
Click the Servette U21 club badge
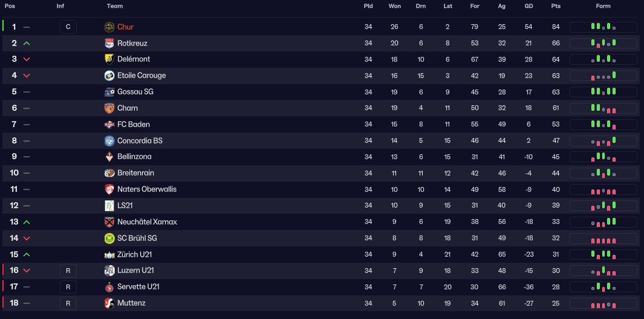[x=109, y=287]
